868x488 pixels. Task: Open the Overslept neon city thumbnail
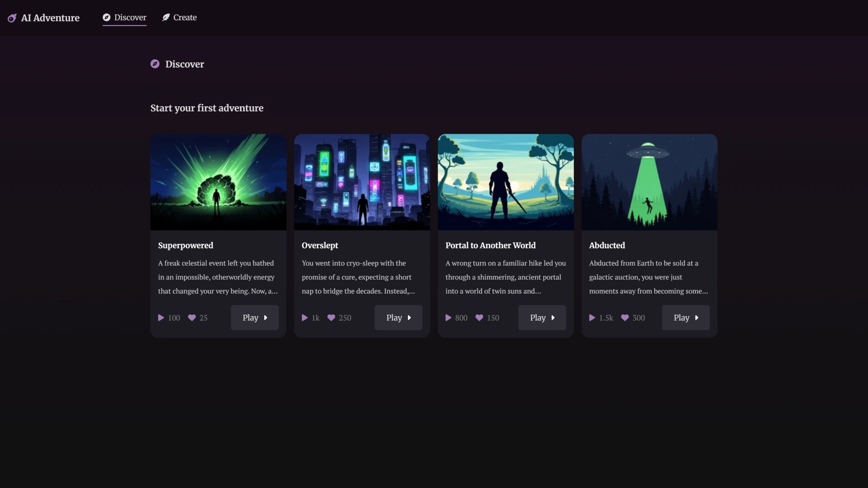[362, 182]
